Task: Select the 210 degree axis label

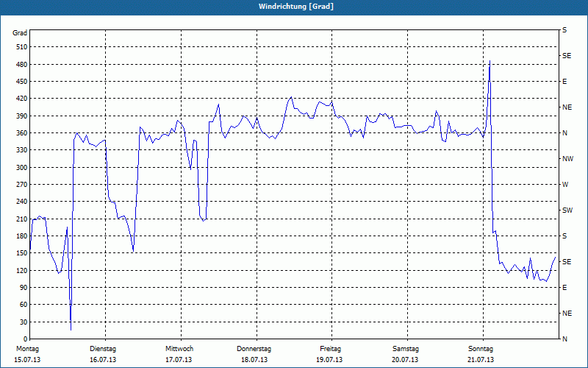Action: [x=22, y=219]
